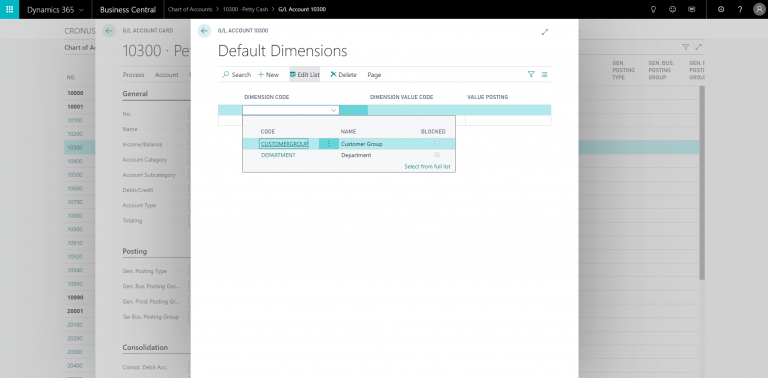Sort by Dimension Value Code header

point(401,97)
